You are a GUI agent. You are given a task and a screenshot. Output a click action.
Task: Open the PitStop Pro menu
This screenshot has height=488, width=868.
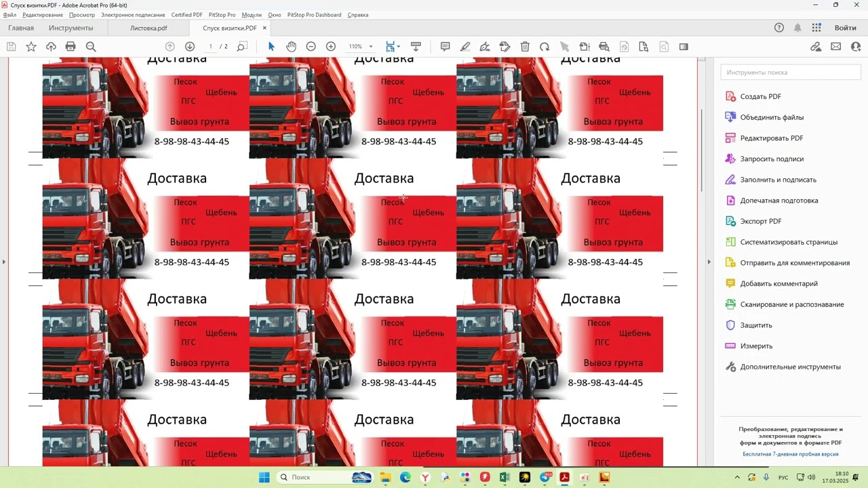pyautogui.click(x=222, y=15)
